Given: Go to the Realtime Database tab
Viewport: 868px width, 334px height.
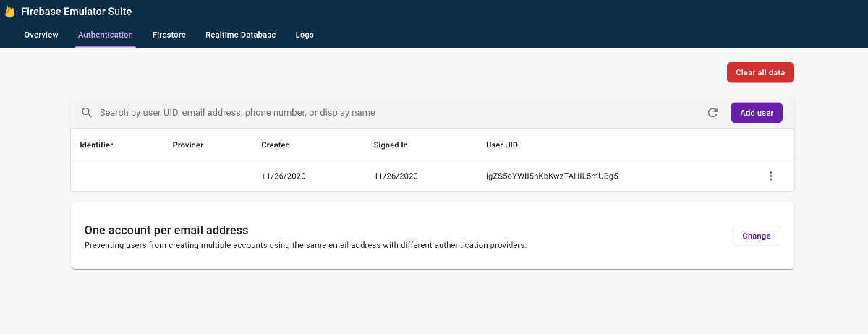Looking at the screenshot, I should click(x=240, y=35).
